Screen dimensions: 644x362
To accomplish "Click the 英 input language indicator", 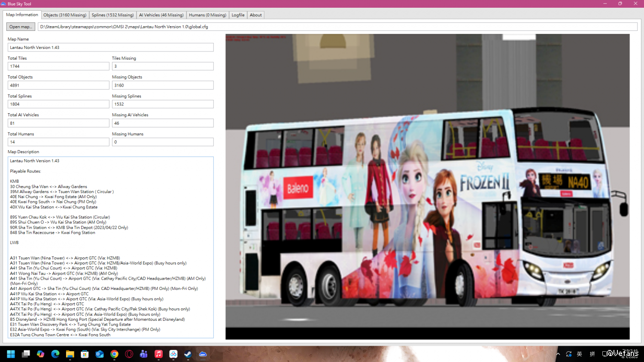I will 580,354.
